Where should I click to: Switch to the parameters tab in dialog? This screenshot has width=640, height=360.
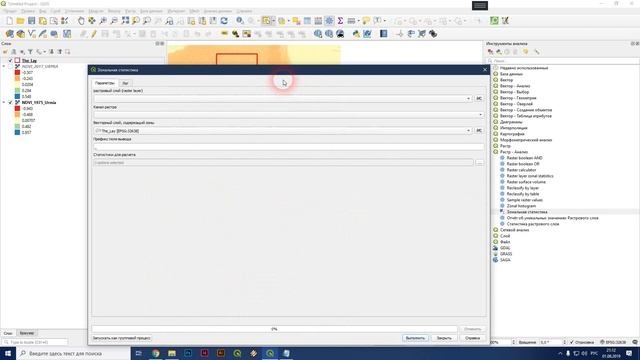click(x=105, y=83)
